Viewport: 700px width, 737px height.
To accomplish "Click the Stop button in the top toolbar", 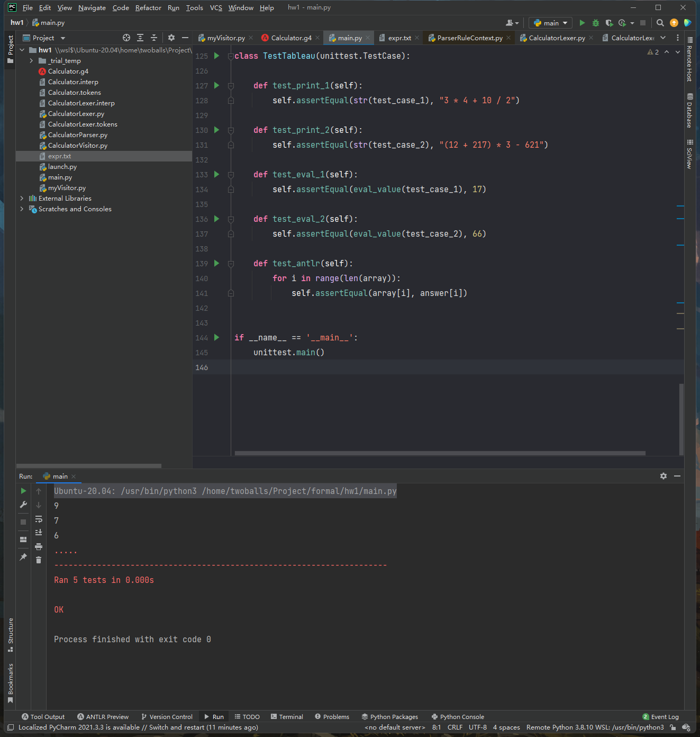I will (x=643, y=23).
